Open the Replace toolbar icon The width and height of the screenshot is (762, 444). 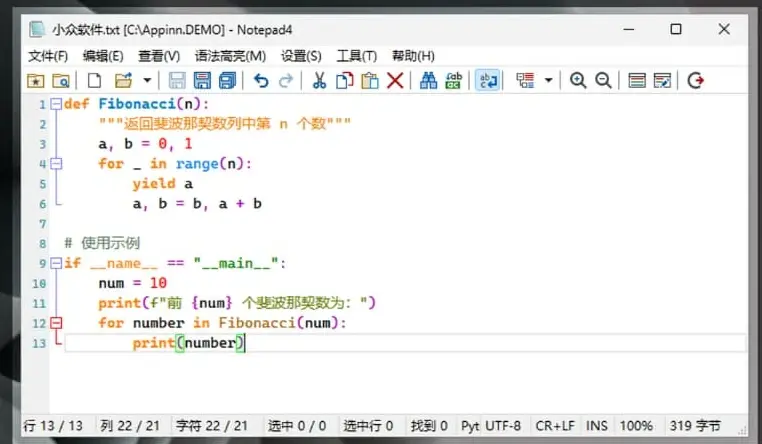[x=453, y=80]
